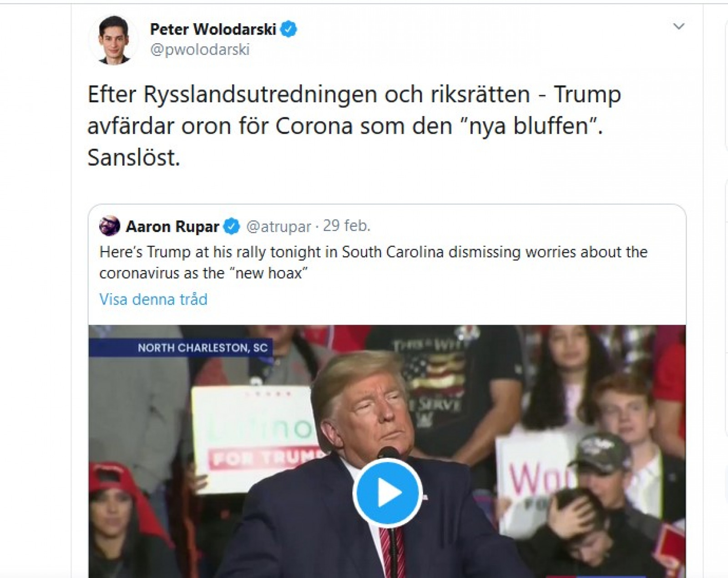This screenshot has height=578, width=728.
Task: Open Aaron Rupar's small avatar
Action: click(x=110, y=226)
